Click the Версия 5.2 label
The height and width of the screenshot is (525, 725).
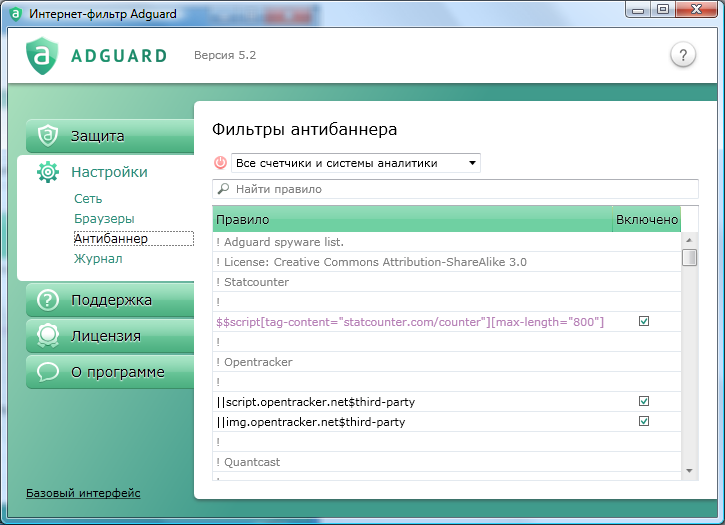pos(225,55)
